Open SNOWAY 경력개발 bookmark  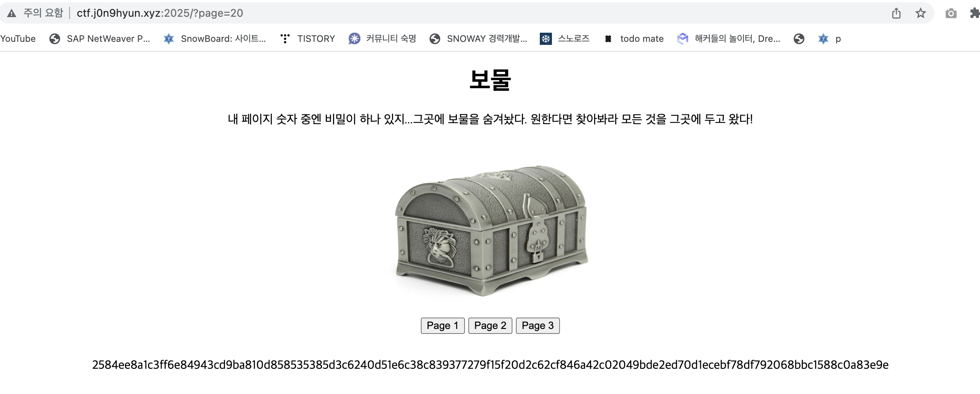click(x=478, y=38)
